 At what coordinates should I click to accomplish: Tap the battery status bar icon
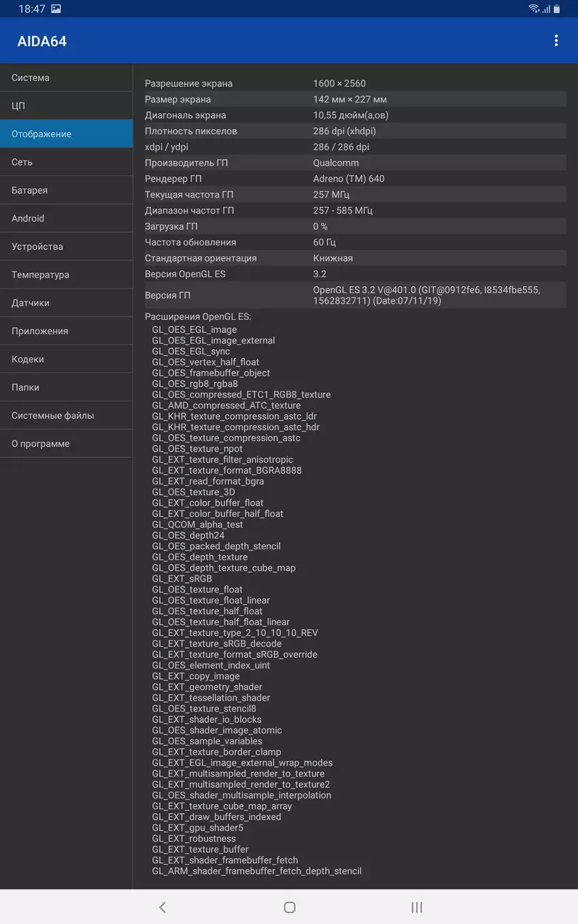(x=557, y=9)
